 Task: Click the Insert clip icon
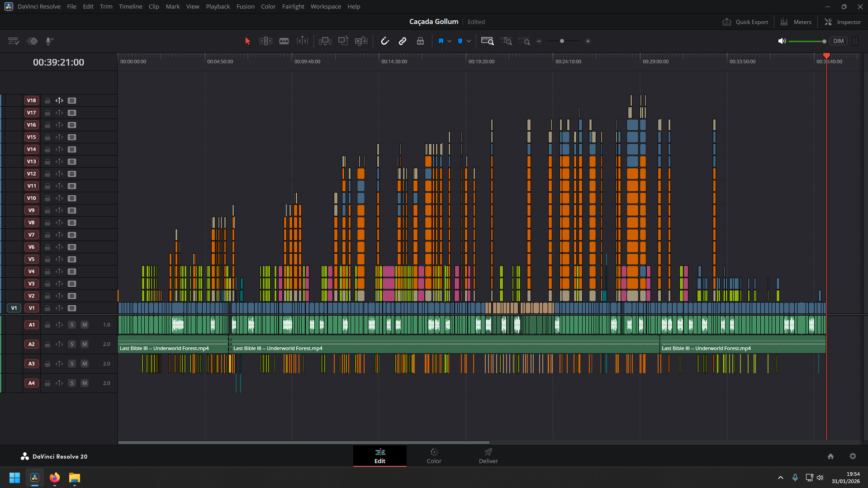[325, 41]
